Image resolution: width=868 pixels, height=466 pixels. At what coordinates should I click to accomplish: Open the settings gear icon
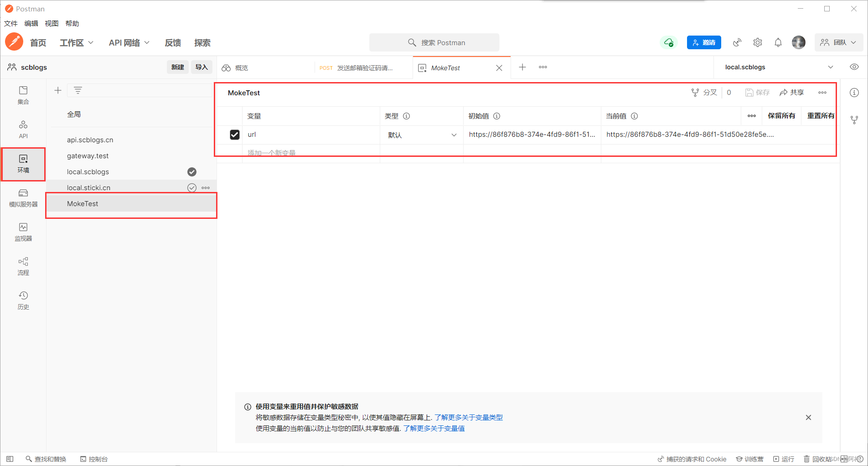(758, 42)
